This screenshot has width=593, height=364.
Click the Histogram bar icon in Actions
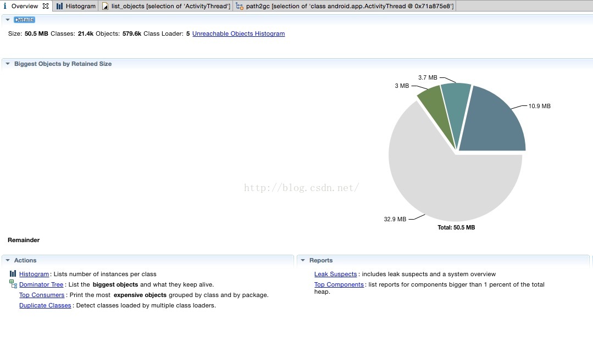point(13,273)
